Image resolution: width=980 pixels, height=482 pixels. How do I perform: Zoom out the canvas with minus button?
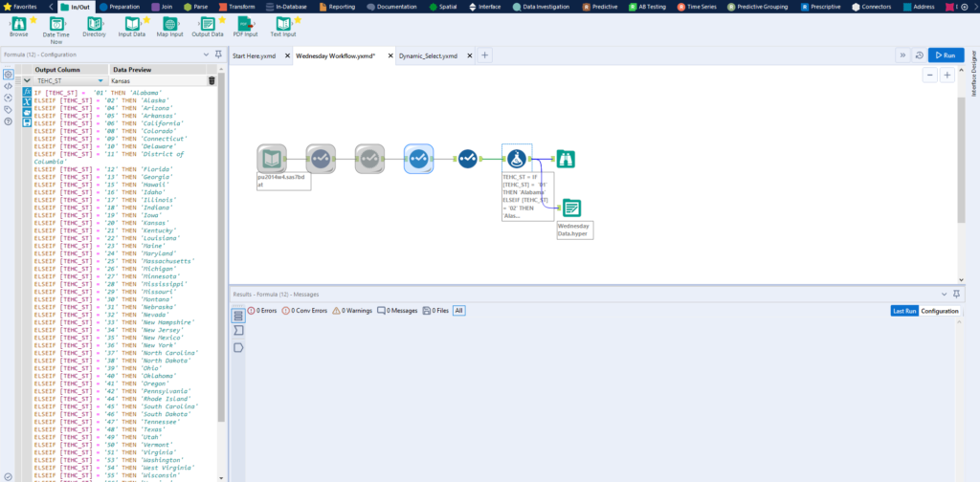[x=930, y=75]
